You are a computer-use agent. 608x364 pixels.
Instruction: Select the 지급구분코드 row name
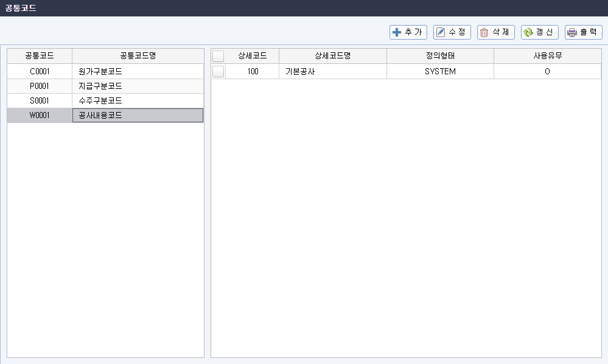[138, 86]
